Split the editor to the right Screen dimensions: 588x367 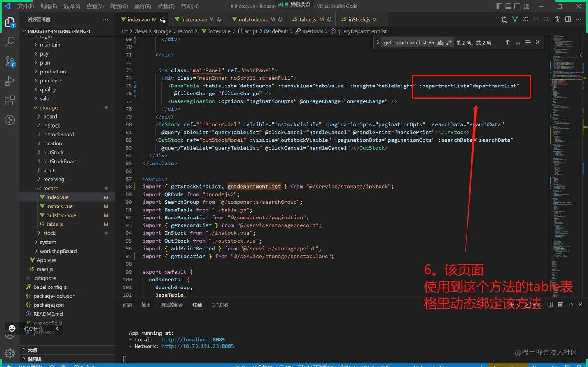[568, 19]
